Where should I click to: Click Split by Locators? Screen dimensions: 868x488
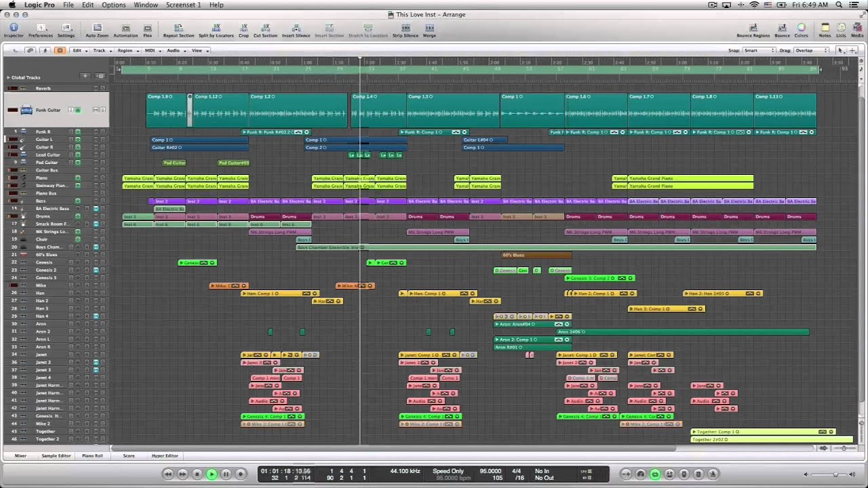click(x=216, y=30)
